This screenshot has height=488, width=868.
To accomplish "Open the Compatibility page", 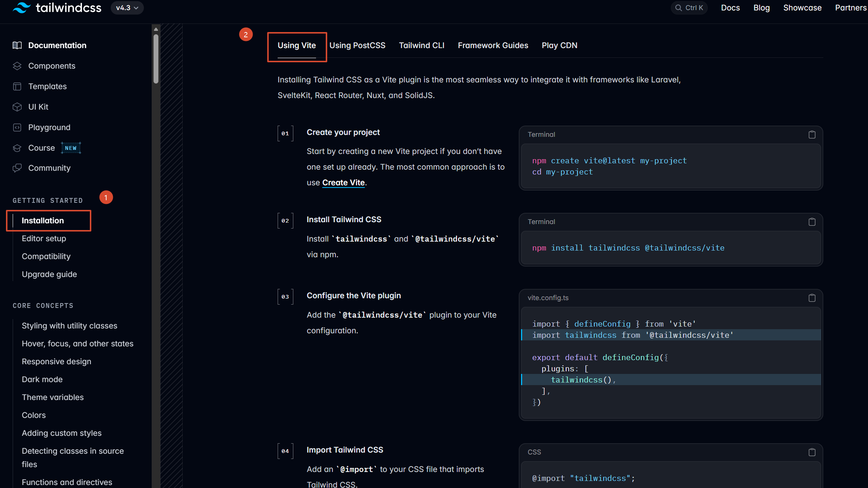I will [46, 256].
